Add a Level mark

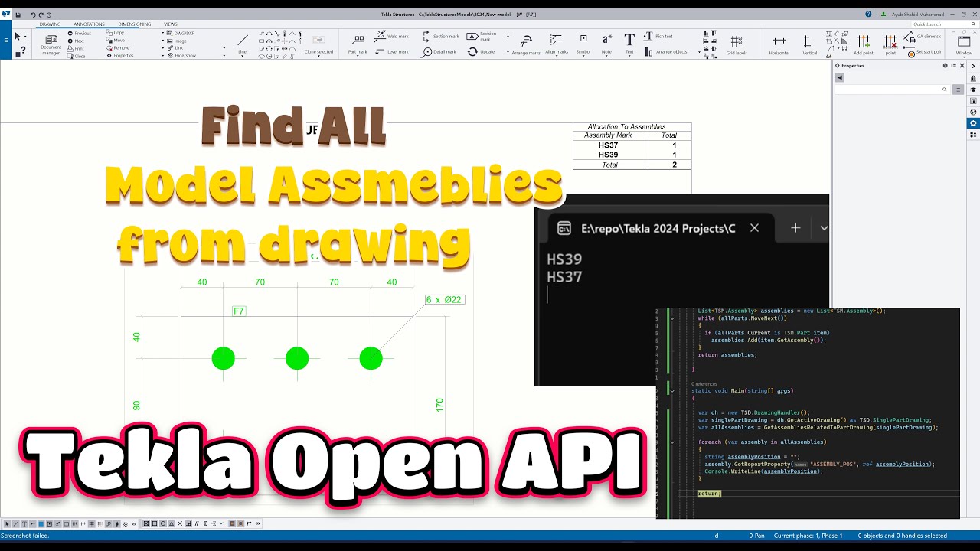pyautogui.click(x=392, y=51)
